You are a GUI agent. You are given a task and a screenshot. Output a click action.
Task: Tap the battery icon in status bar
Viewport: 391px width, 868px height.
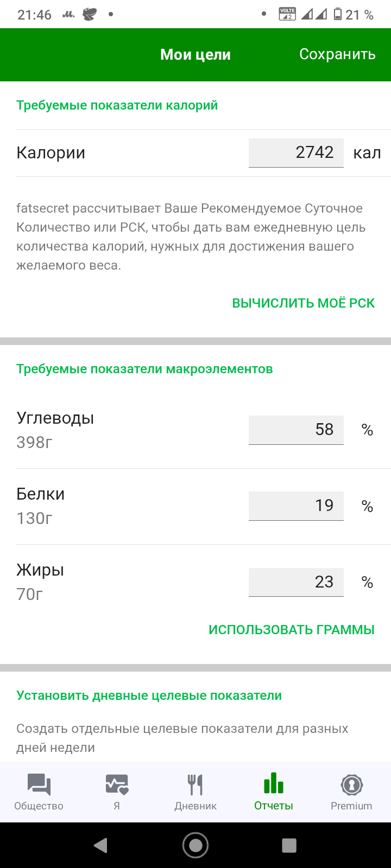click(x=338, y=15)
